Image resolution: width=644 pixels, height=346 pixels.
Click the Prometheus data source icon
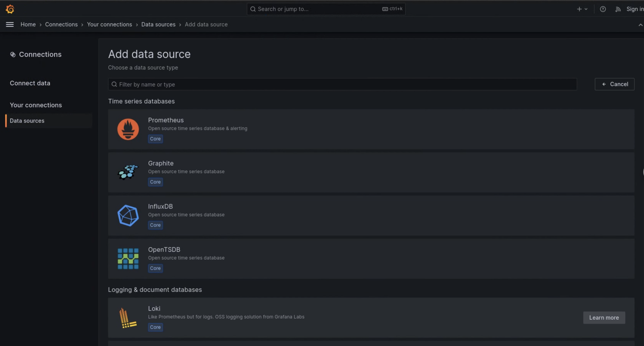click(x=128, y=129)
